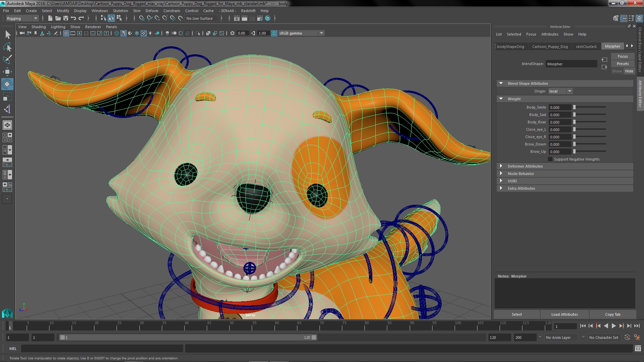Viewport: 644px width, 362px height.
Task: Open the Auto keyframe toggle
Action: coord(627,338)
